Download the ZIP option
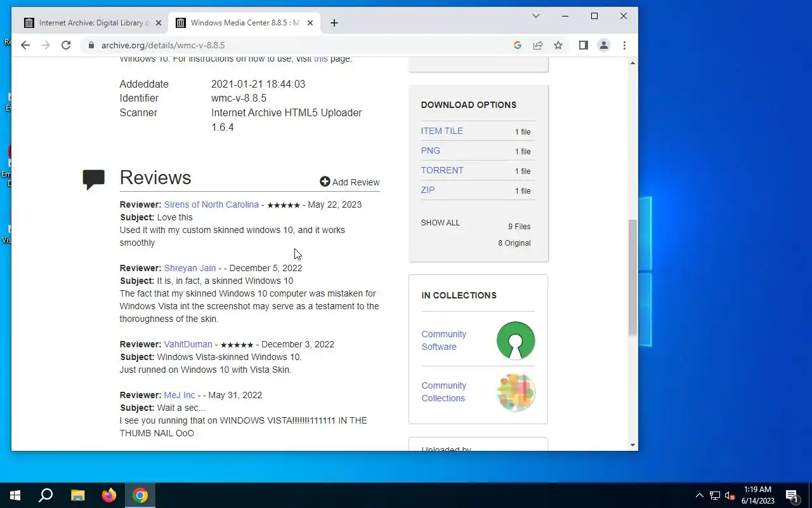 tap(428, 190)
